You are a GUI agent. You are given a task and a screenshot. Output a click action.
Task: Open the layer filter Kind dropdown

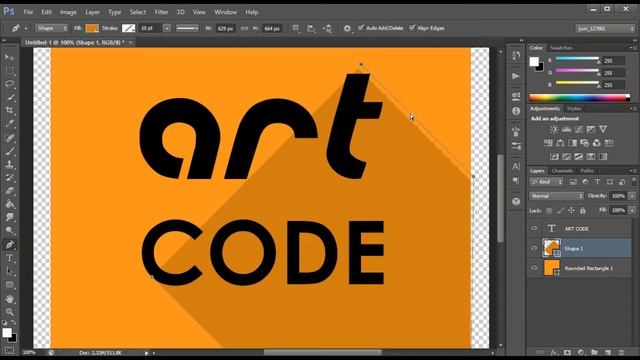[x=546, y=182]
